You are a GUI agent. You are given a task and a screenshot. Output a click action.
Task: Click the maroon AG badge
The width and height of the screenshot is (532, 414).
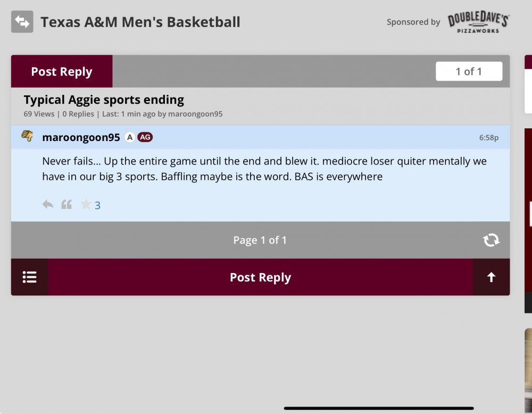coord(145,137)
